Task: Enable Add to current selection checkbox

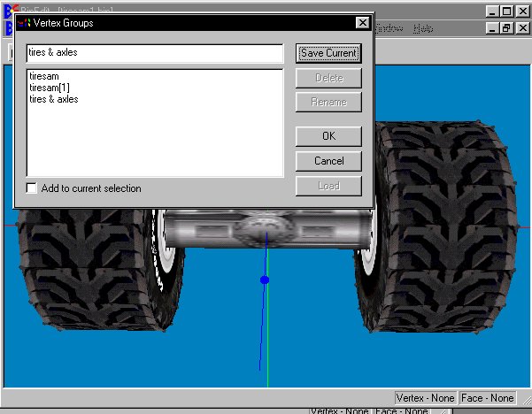Action: pos(33,188)
